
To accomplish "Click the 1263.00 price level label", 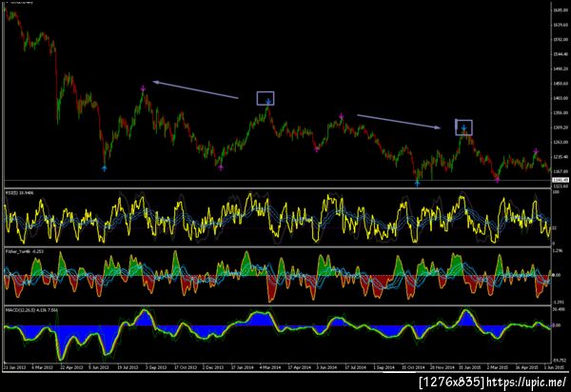I will 561,143.
